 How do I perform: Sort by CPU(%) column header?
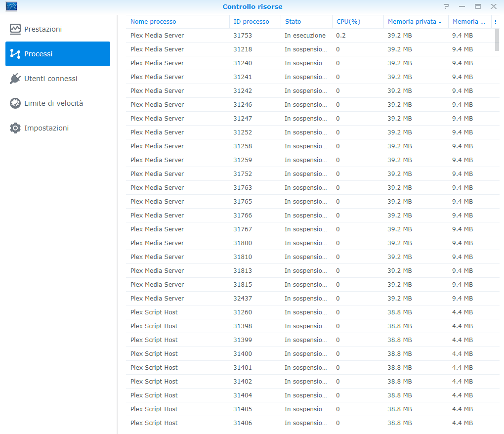tap(358, 22)
